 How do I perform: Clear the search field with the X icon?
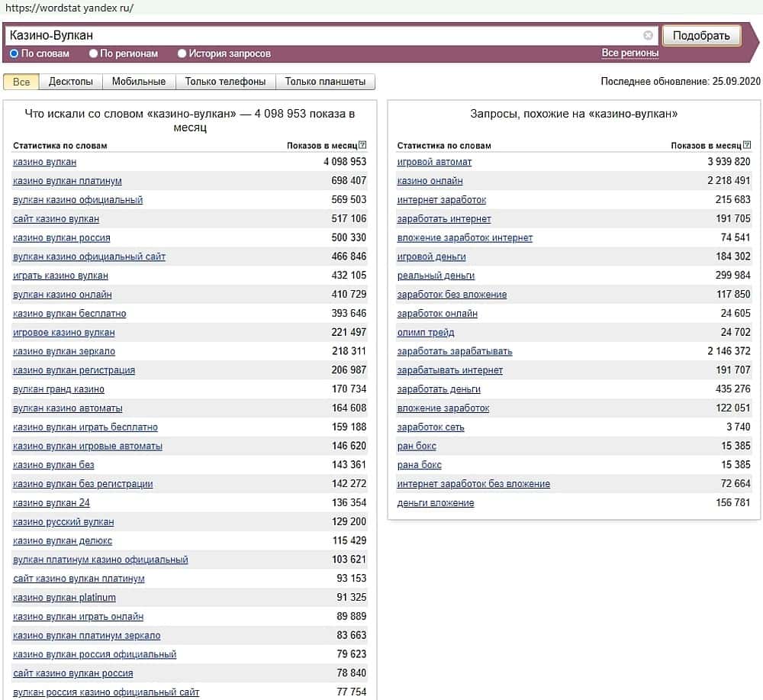coord(648,35)
